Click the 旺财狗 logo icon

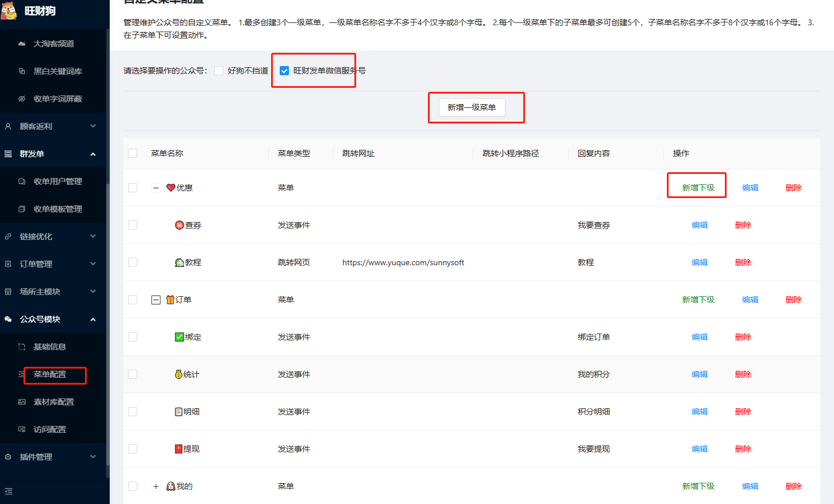point(9,10)
